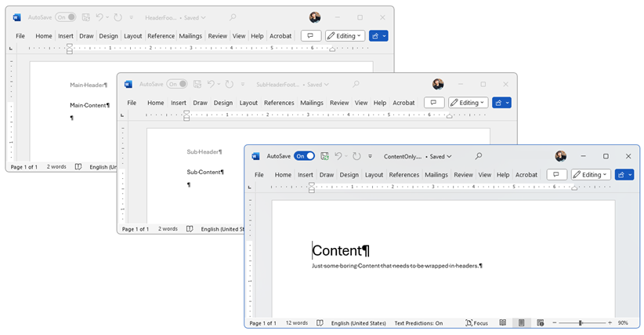Screen dimensions: 644x335
Task: Toggle AutoSave in HeaderFoo window
Action: point(66,17)
